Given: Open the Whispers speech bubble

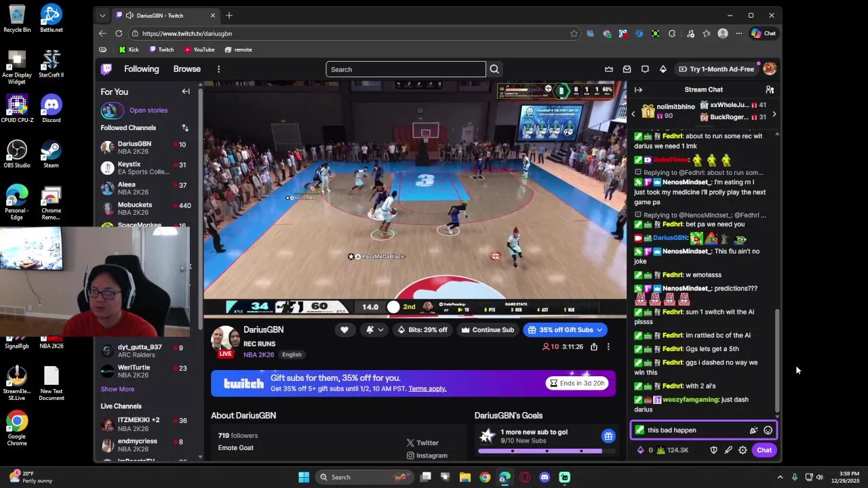Looking at the screenshot, I should coord(645,69).
